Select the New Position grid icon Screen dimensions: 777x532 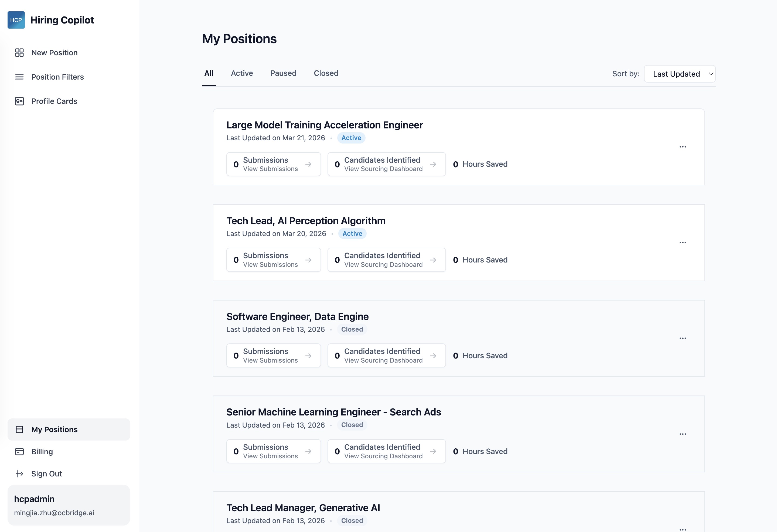pos(19,53)
